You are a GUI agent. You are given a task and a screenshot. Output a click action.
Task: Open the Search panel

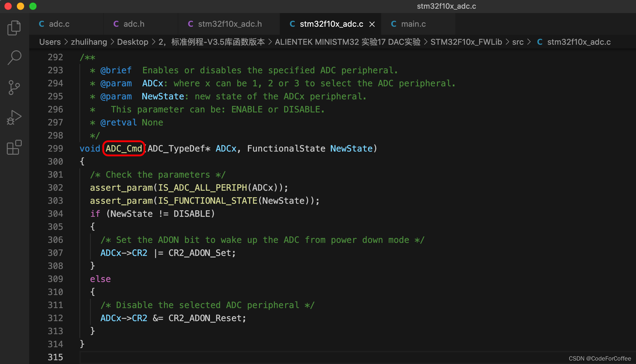(x=14, y=57)
